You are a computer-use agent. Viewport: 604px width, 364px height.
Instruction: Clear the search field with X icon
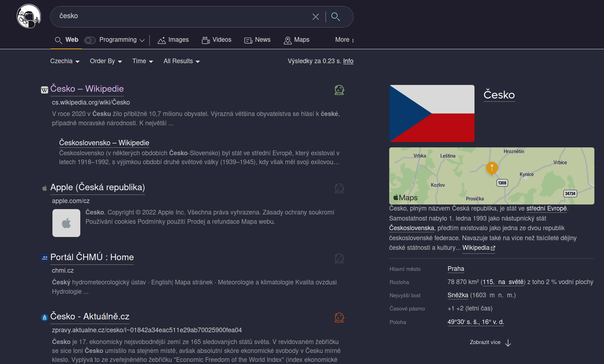315,17
